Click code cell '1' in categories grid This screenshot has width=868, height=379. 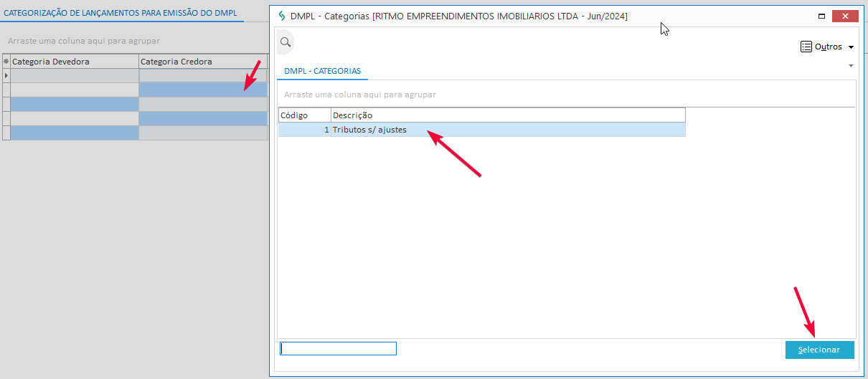[304, 130]
